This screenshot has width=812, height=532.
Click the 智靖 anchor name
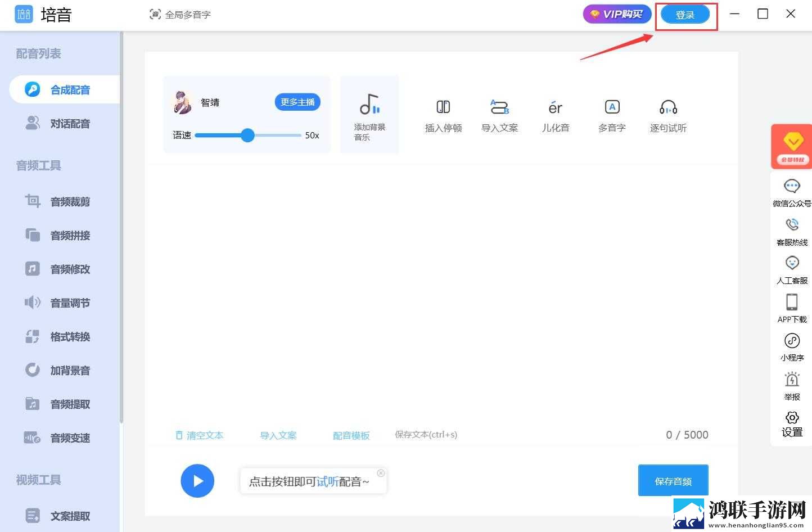(x=210, y=102)
